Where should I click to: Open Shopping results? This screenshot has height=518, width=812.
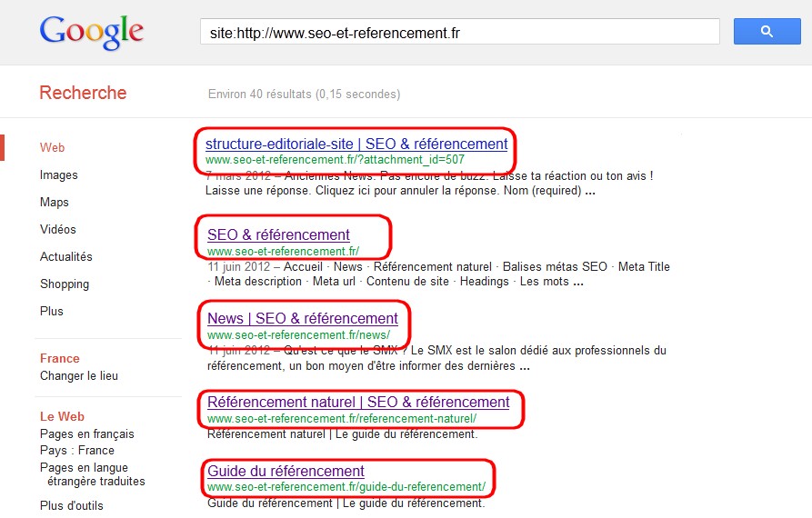65,284
